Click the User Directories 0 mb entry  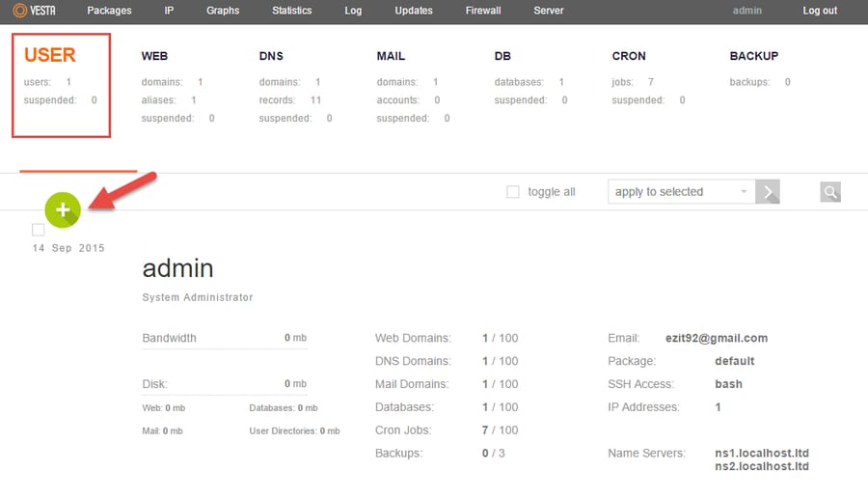click(x=294, y=430)
